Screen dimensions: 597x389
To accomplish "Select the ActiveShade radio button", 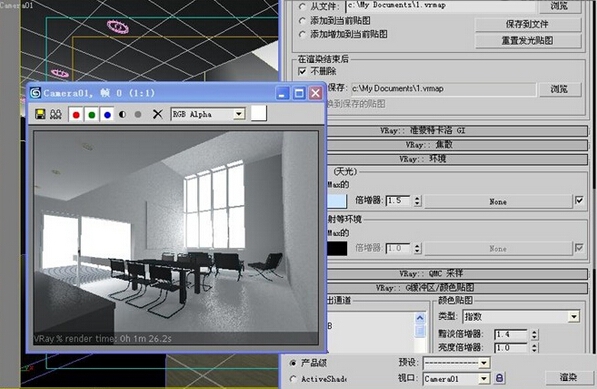I will tap(292, 379).
